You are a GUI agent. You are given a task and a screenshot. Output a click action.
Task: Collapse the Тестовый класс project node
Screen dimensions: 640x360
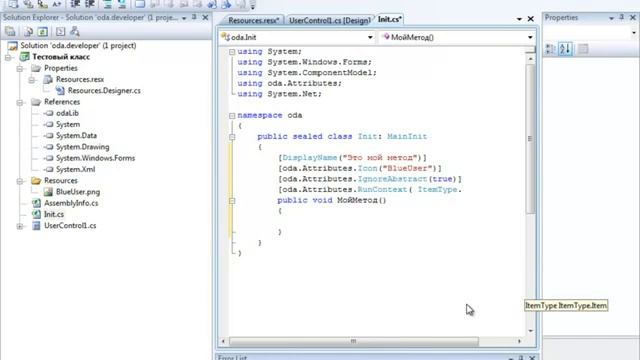click(x=8, y=57)
